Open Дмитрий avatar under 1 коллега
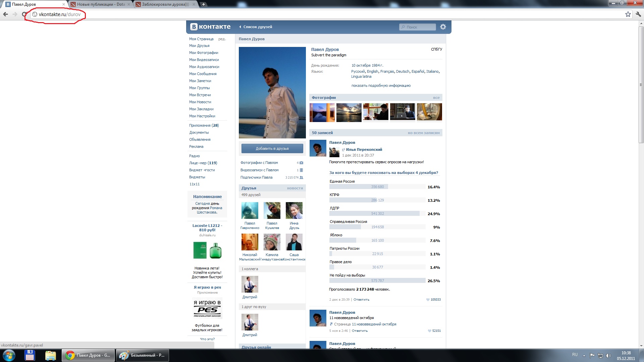 [250, 284]
